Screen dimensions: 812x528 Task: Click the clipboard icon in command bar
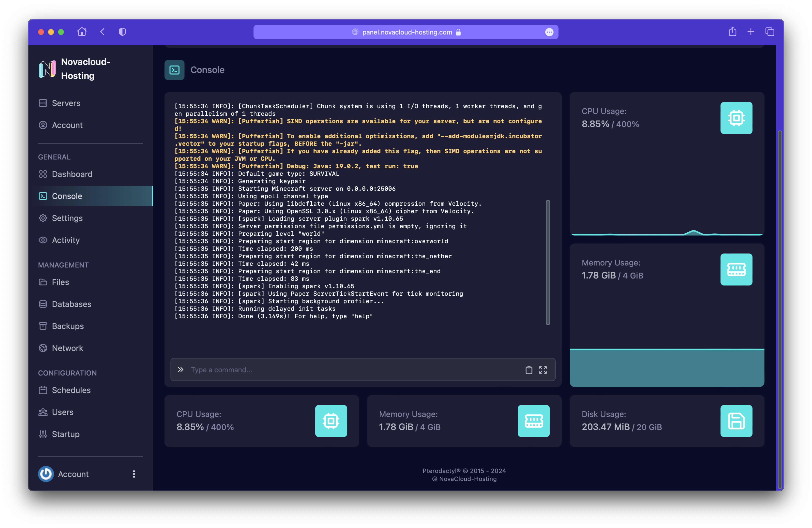click(528, 370)
